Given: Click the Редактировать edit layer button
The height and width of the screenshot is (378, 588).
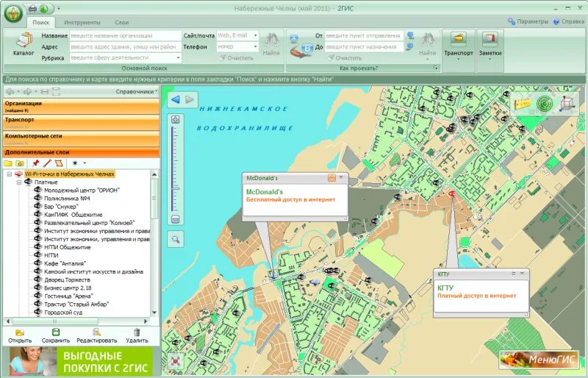Looking at the screenshot, I should click(x=97, y=335).
